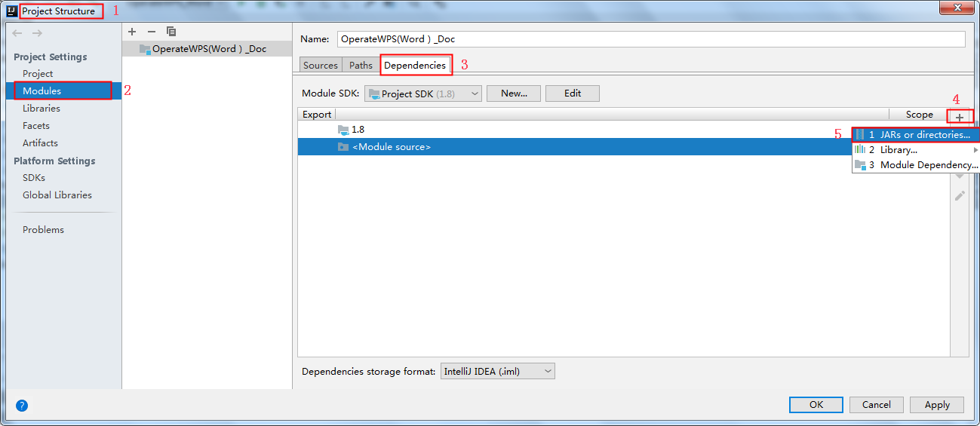
Task: Select the OperateWPS(Word ) _Doc module
Action: [x=205, y=49]
